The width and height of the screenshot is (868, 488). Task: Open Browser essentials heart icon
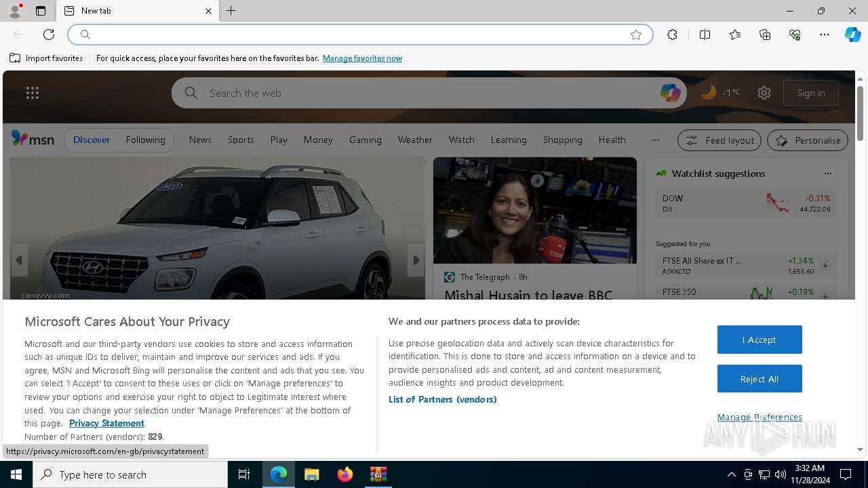coord(795,35)
